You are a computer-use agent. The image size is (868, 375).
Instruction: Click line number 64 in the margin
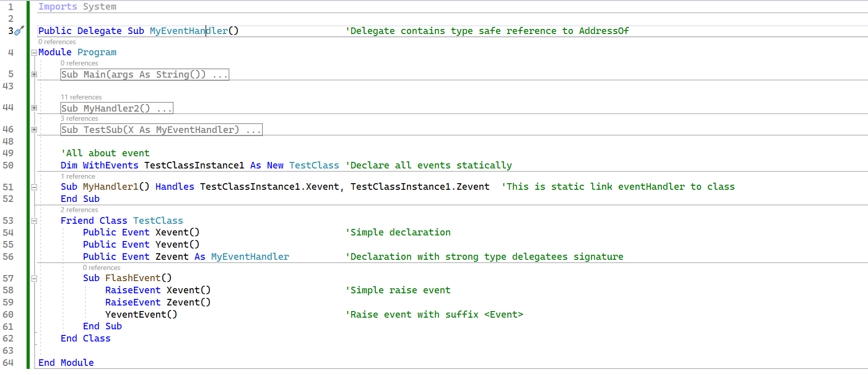pyautogui.click(x=8, y=363)
